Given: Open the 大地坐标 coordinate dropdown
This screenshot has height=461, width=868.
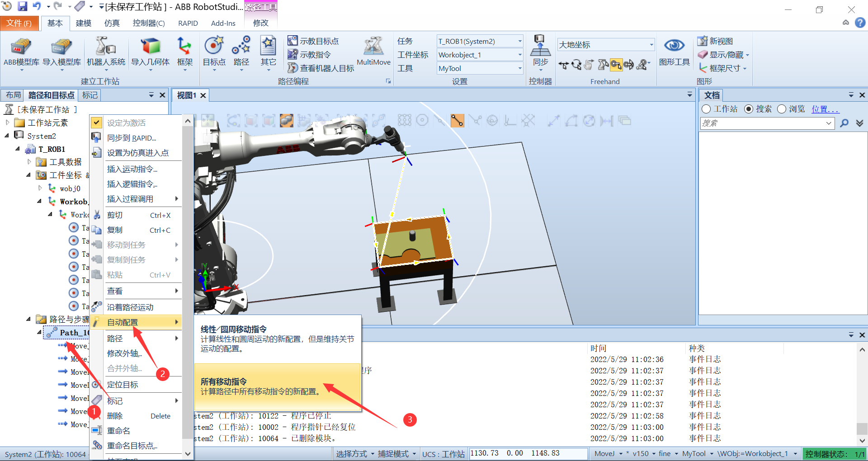Looking at the screenshot, I should tap(651, 44).
